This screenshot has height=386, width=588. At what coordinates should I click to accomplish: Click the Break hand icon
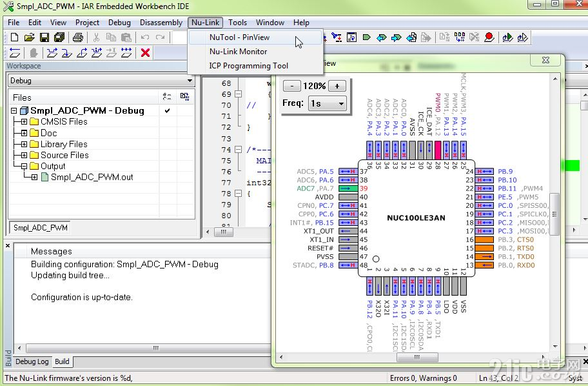coord(34,52)
